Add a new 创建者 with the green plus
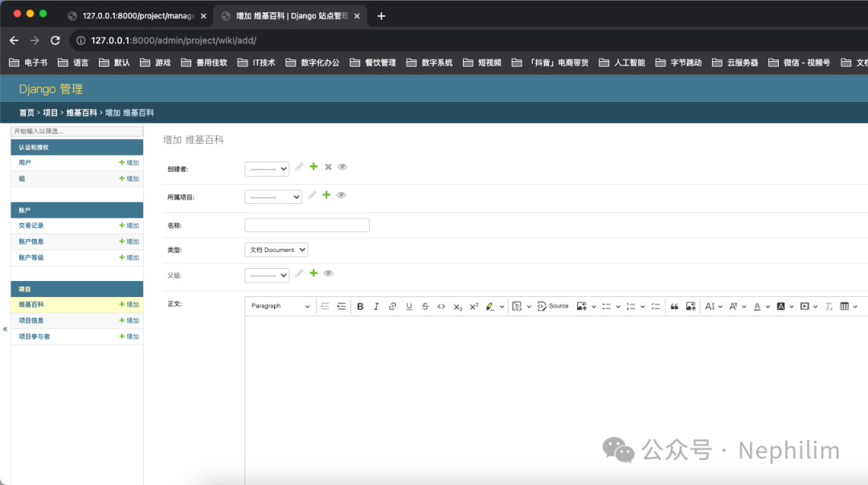This screenshot has height=485, width=868. pos(313,167)
